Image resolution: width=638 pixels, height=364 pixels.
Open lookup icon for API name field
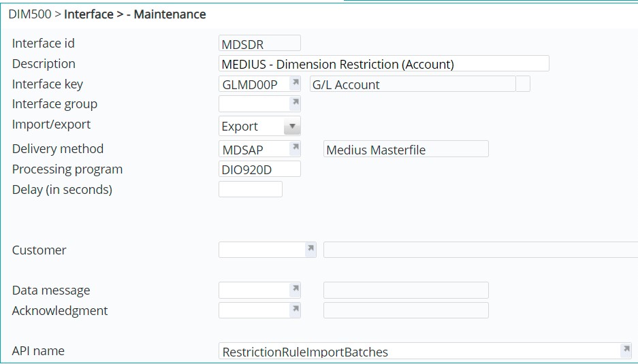coord(625,350)
